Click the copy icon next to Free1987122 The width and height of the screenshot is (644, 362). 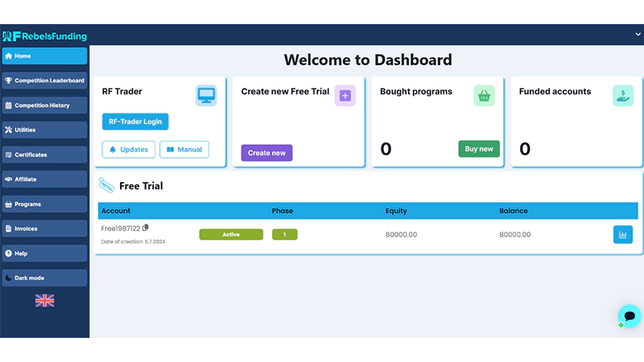pos(146,228)
